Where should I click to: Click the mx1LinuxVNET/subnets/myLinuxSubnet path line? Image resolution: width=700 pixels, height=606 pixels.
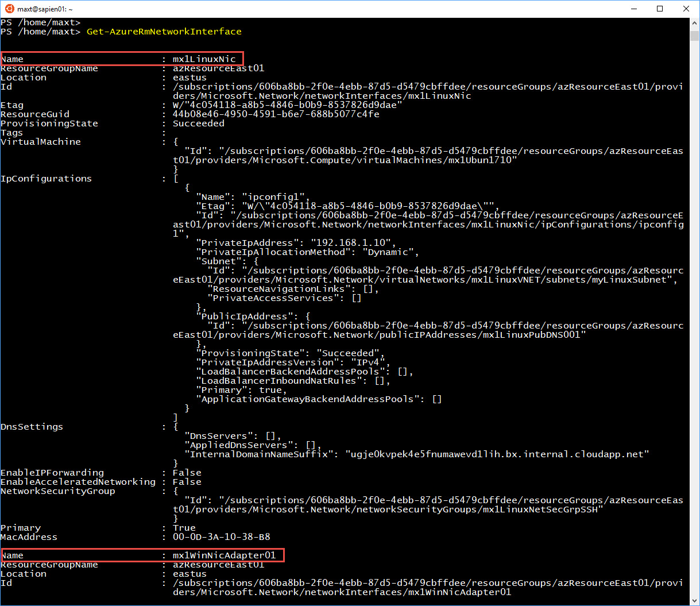(x=425, y=280)
